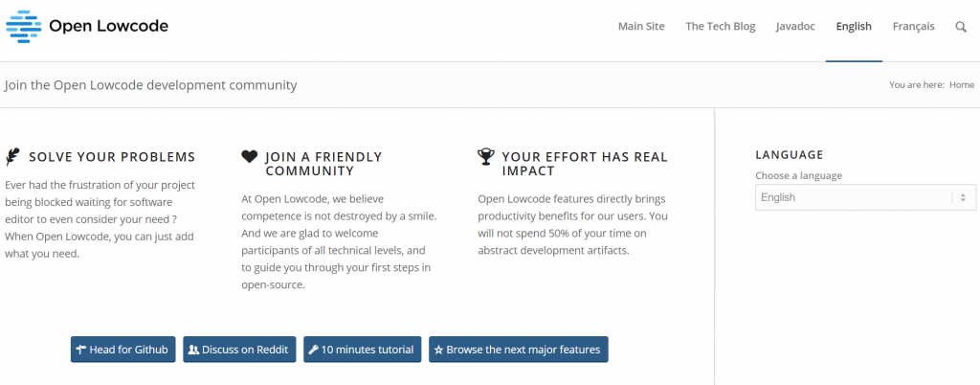980x385 pixels.
Task: Click the wrench icon on 10 minutes tutorial
Action: pos(314,350)
